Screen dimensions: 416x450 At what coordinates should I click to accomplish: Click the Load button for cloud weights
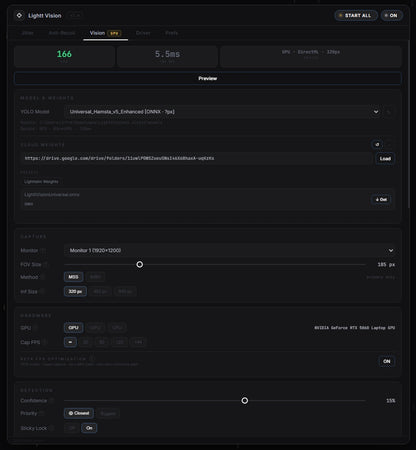[385, 158]
